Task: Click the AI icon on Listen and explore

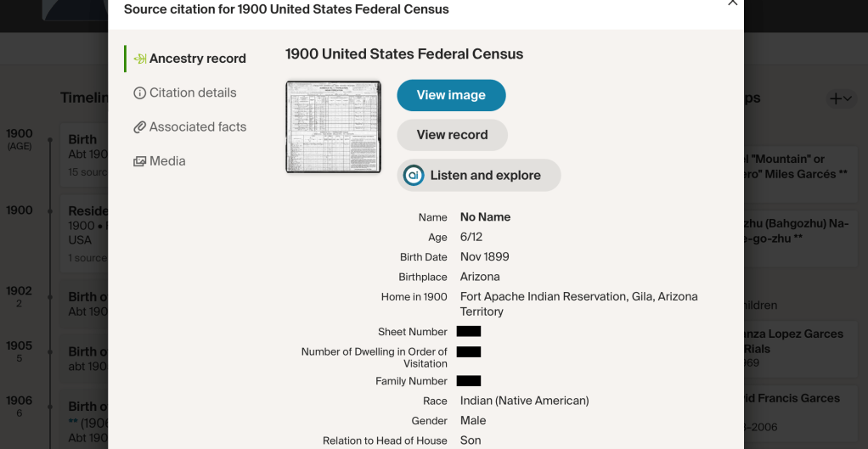Action: click(414, 176)
